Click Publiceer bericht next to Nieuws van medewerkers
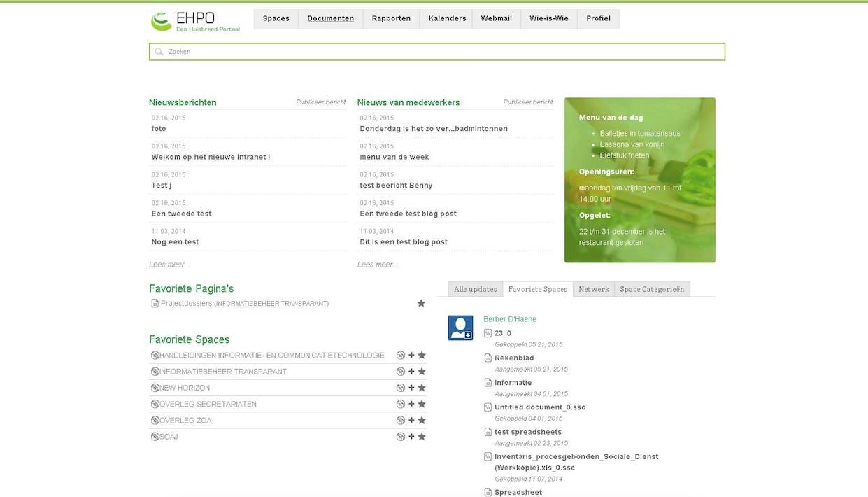868x497 pixels. [528, 102]
